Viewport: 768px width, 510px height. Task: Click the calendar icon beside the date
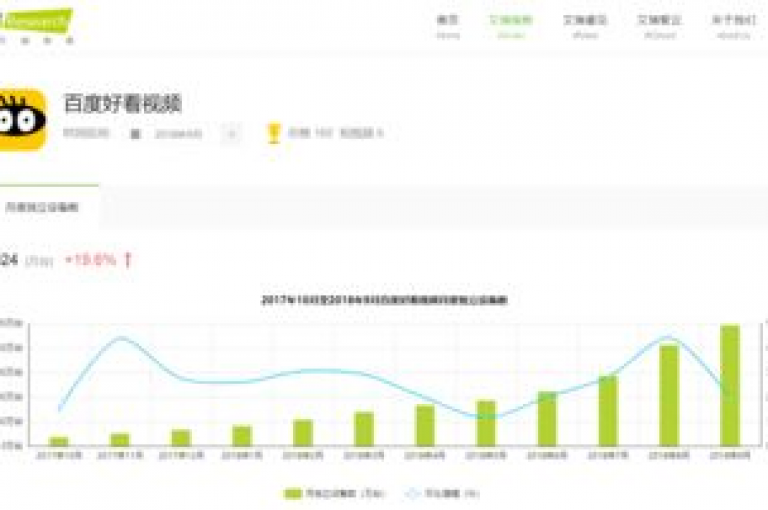point(135,133)
